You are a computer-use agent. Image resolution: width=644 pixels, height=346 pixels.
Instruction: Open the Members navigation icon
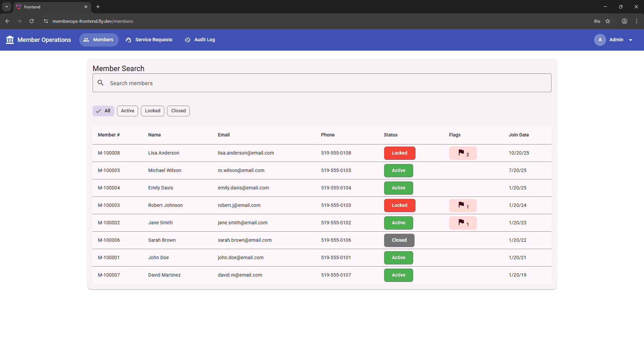[x=86, y=40]
